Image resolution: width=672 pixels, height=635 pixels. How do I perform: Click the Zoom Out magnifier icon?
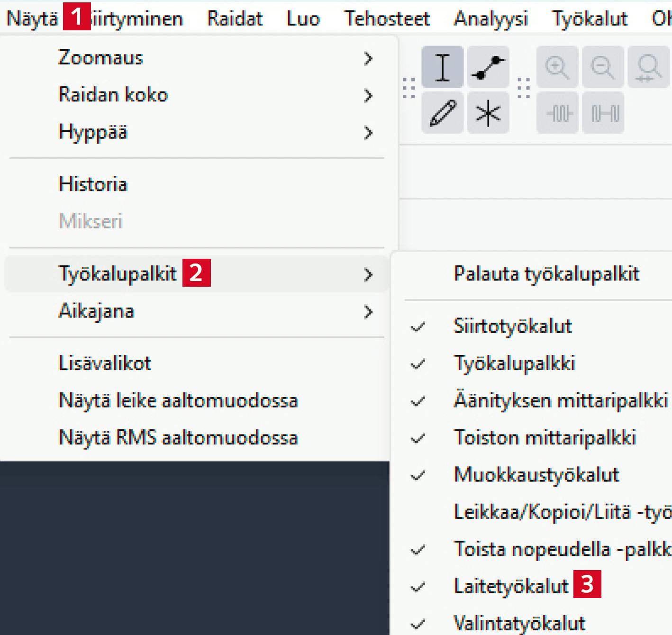pos(603,67)
